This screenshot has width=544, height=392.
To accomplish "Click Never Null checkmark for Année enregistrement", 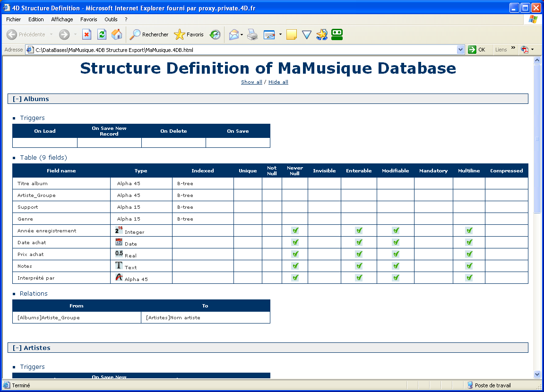I will click(x=295, y=230).
